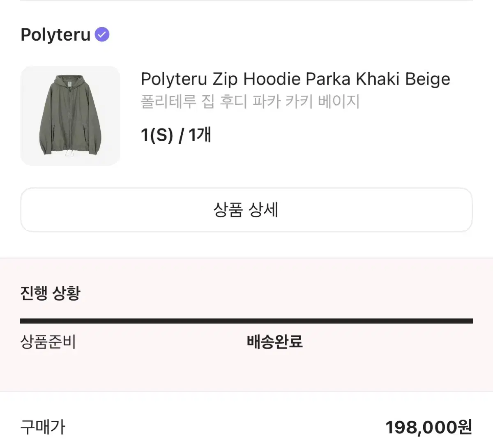This screenshot has height=448, width=493.
Task: Select the 상품준비 progress step
Action: [48, 342]
